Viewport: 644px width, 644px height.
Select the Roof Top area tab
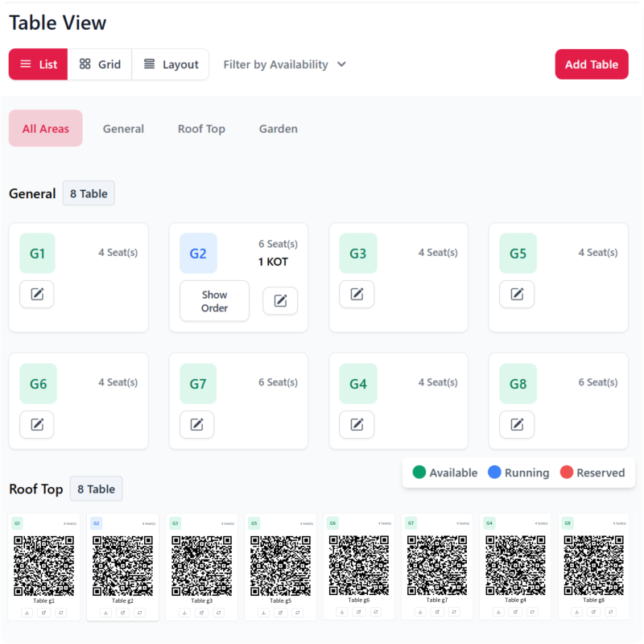click(201, 128)
